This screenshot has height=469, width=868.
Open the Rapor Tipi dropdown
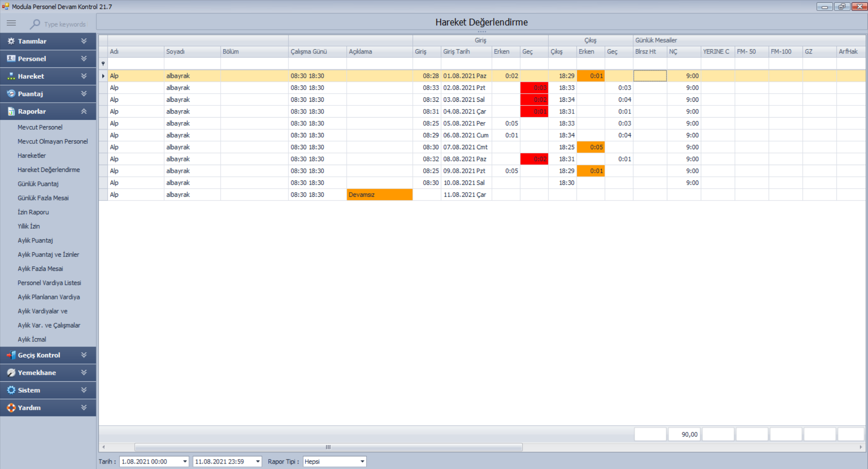tap(362, 461)
